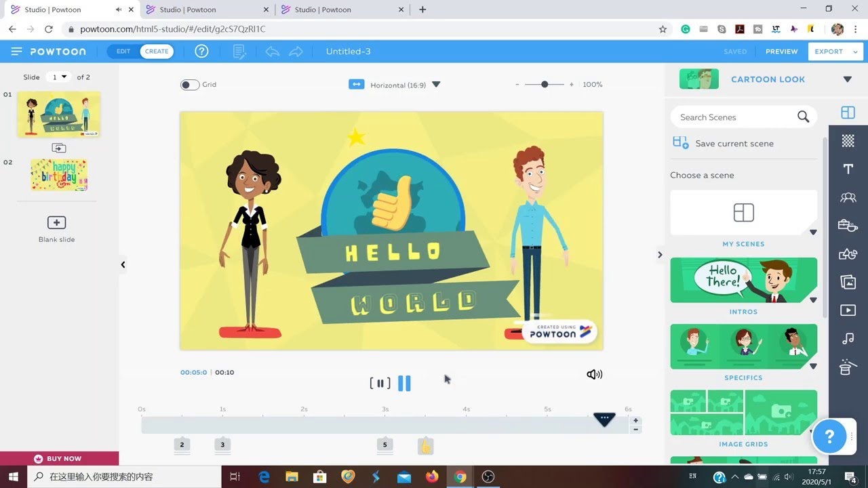Click the zoom plus button

pyautogui.click(x=571, y=85)
